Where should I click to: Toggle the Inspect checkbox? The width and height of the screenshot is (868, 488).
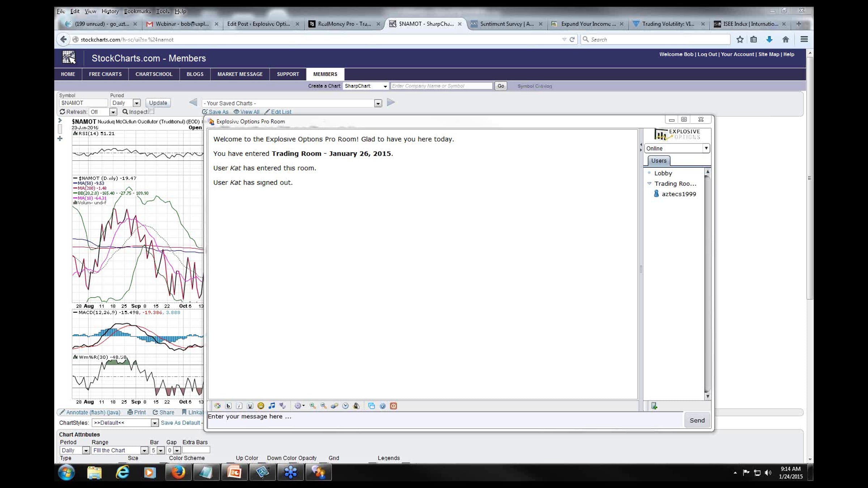152,111
